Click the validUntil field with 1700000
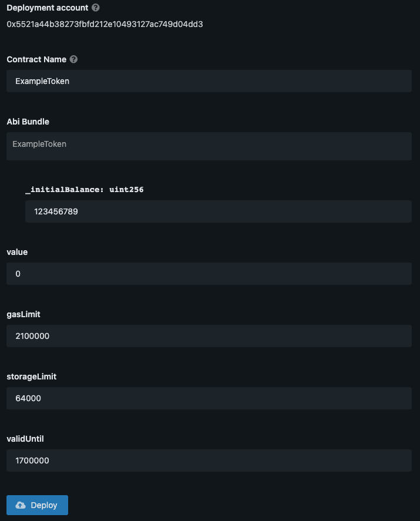 point(209,461)
